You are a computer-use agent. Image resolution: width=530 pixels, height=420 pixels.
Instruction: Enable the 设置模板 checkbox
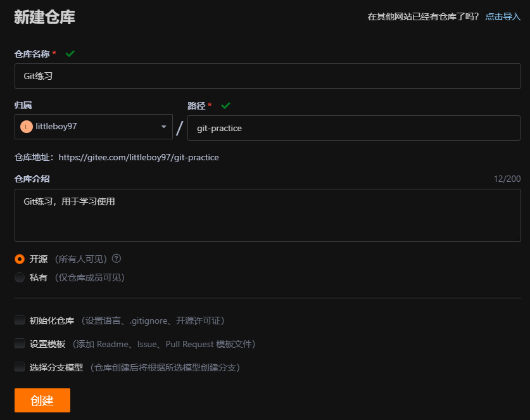click(20, 343)
